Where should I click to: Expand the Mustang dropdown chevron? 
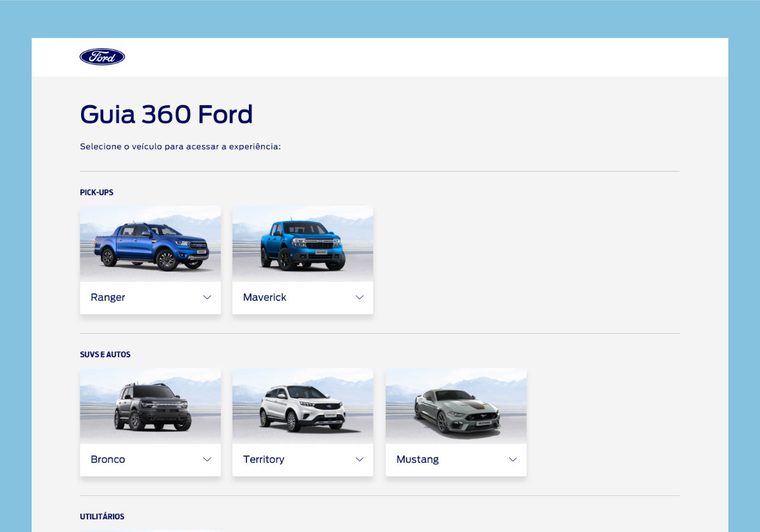(513, 460)
